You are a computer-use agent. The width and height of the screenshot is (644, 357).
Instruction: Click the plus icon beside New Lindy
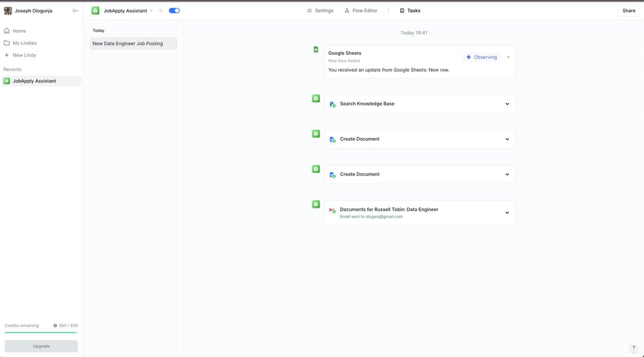(x=6, y=55)
